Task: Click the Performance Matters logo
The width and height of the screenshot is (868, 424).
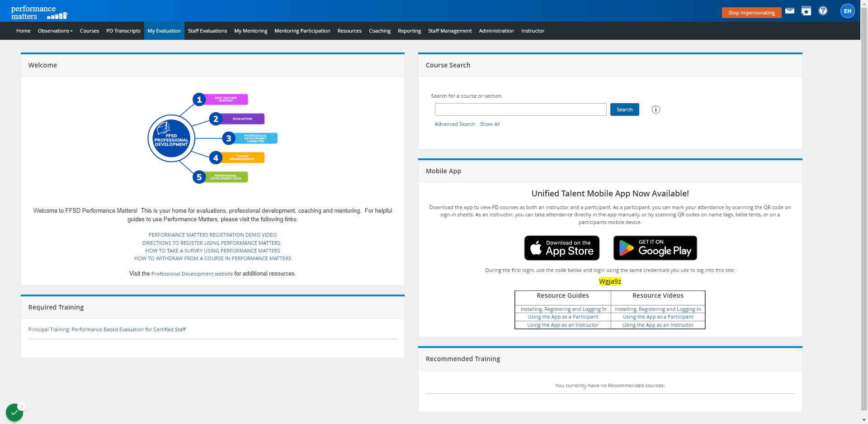Action: click(39, 12)
